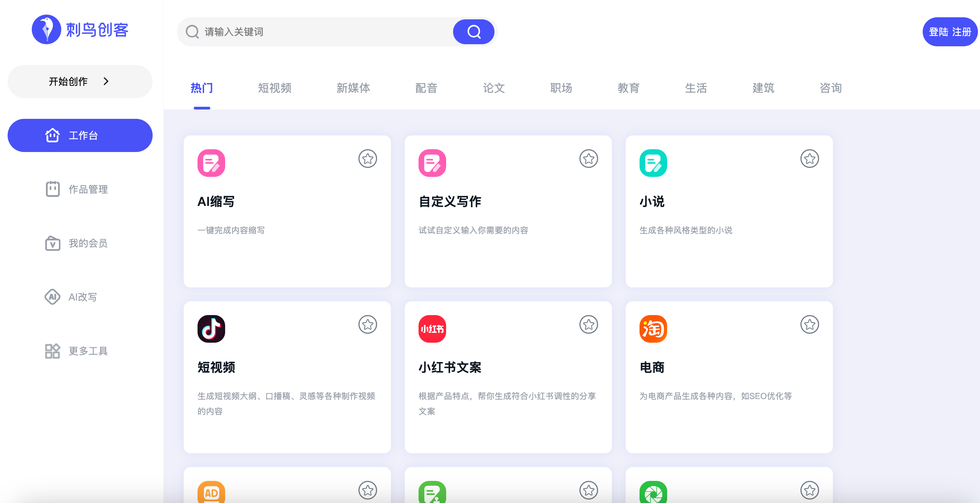Open 更多工具 in the sidebar

pyautogui.click(x=80, y=351)
